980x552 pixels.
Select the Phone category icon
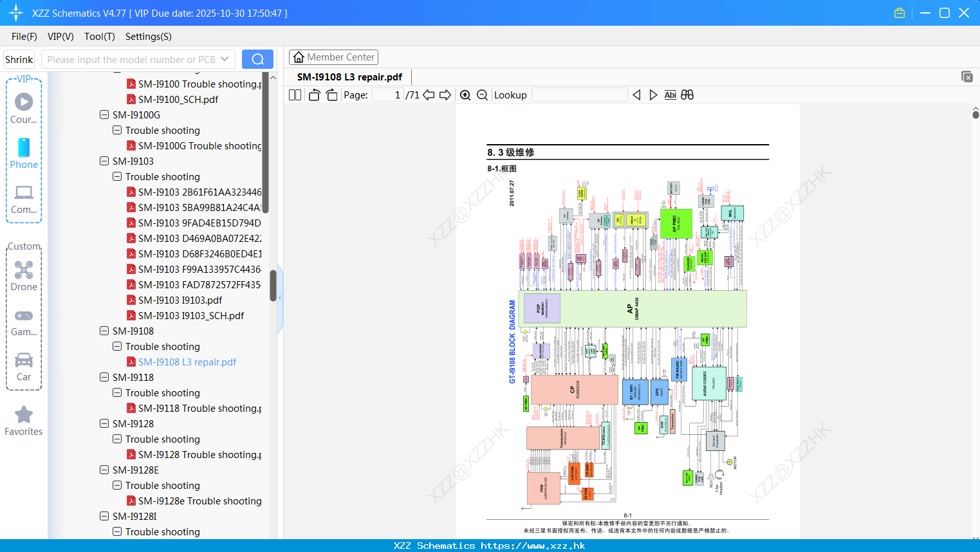24,147
